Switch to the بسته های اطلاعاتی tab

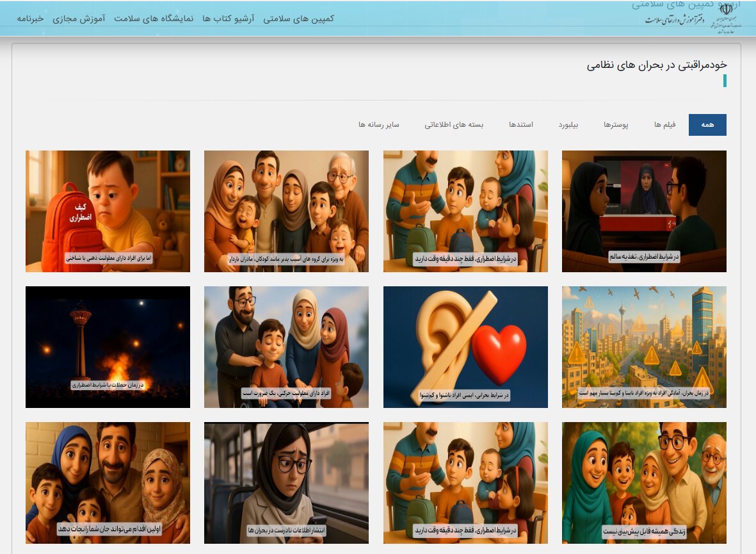[454, 124]
